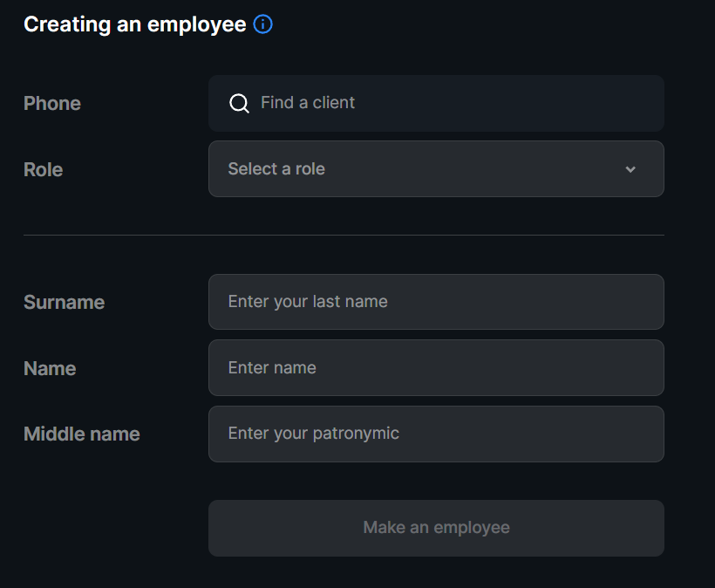This screenshot has width=715, height=588.
Task: Tap the circular info badge near the heading
Action: tap(262, 24)
